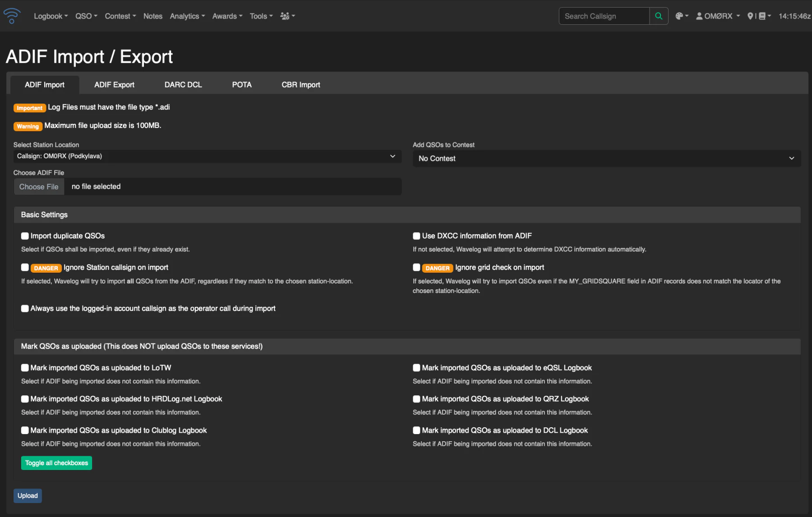This screenshot has height=517, width=812.
Task: Click the Mark QSOs as uploaded section header
Action: pyautogui.click(x=407, y=346)
